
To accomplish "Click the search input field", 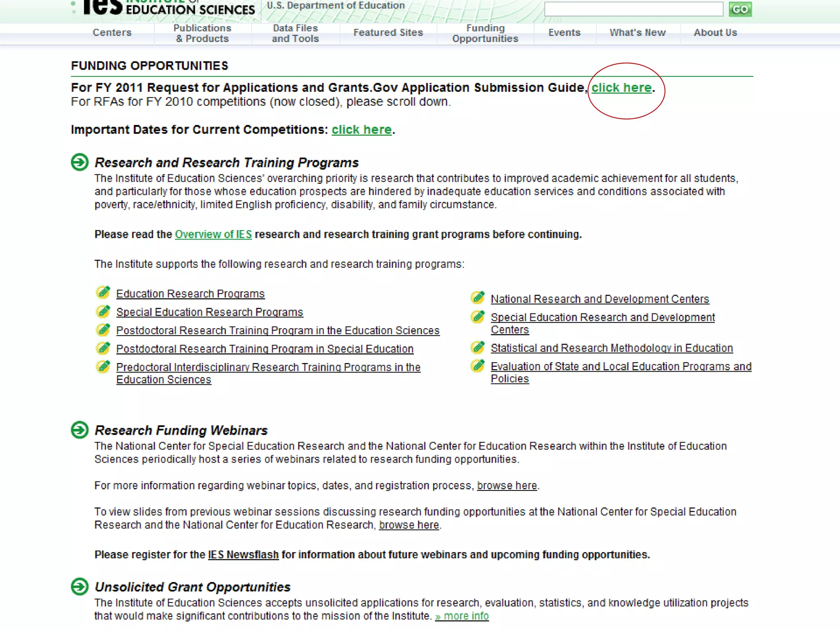I will coord(633,9).
